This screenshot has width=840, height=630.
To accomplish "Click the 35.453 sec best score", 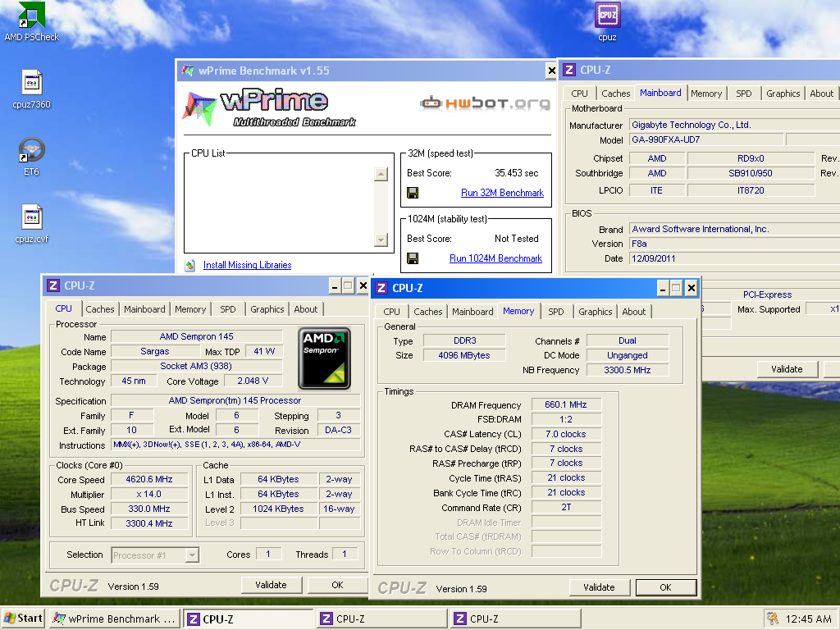I will click(517, 173).
